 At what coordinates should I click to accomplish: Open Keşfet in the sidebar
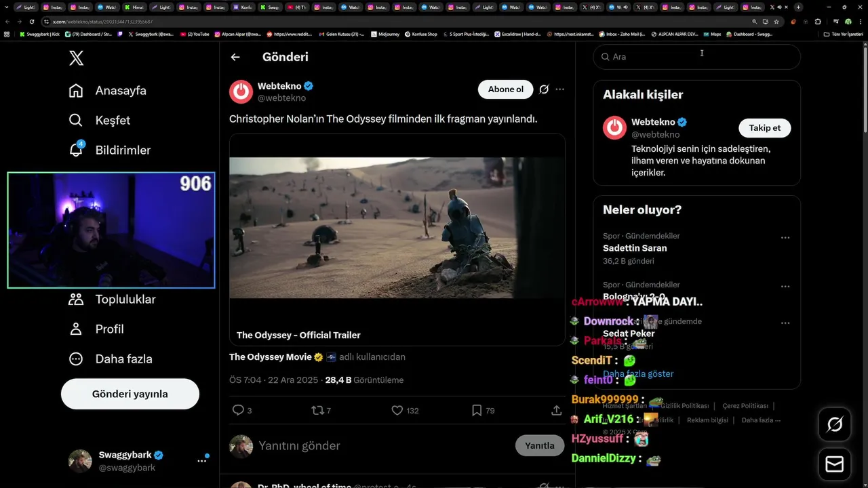[x=100, y=121]
